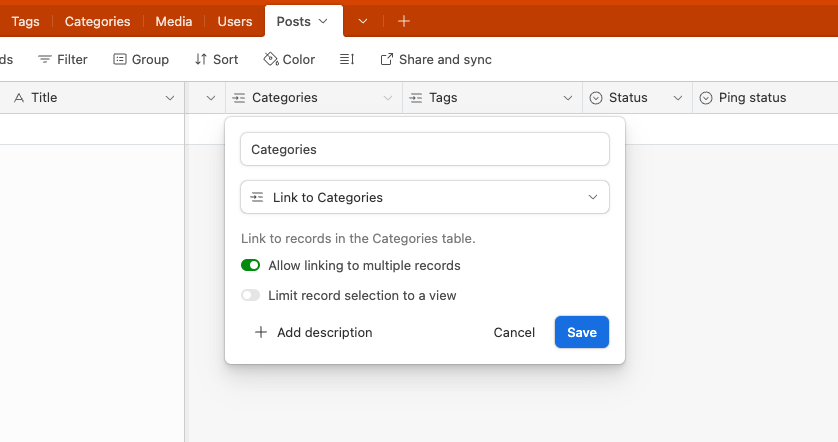Click the plus icon to add table
This screenshot has width=838, height=442.
pyautogui.click(x=403, y=21)
